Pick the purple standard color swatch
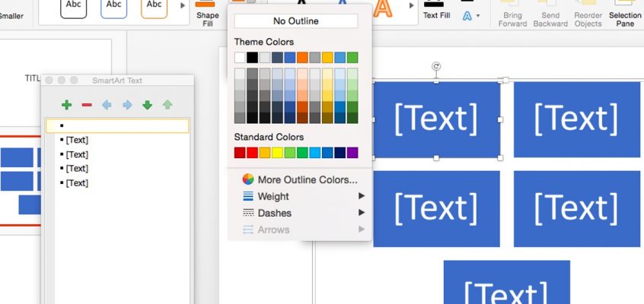 352,153
